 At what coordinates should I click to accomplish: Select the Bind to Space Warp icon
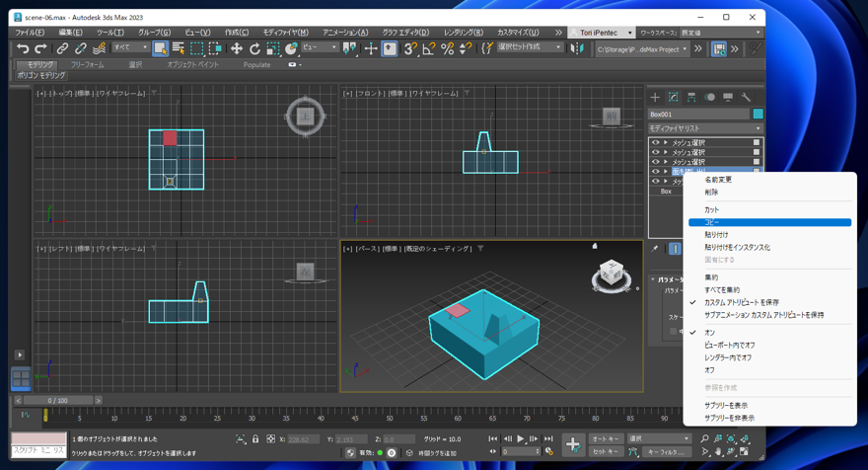(x=99, y=48)
